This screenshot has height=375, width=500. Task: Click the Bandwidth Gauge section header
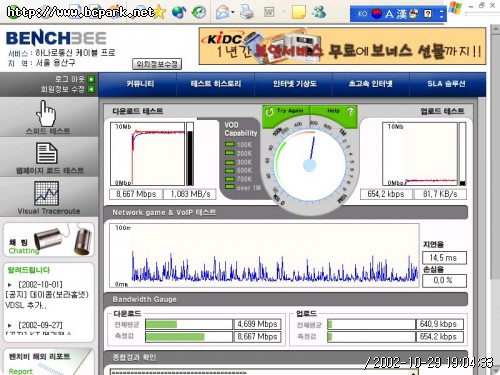[x=286, y=299]
